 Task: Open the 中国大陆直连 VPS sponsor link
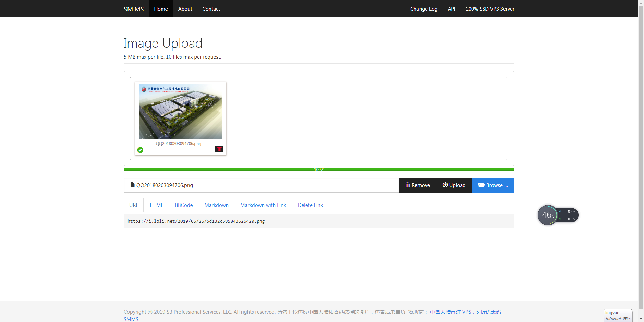pyautogui.click(x=465, y=312)
